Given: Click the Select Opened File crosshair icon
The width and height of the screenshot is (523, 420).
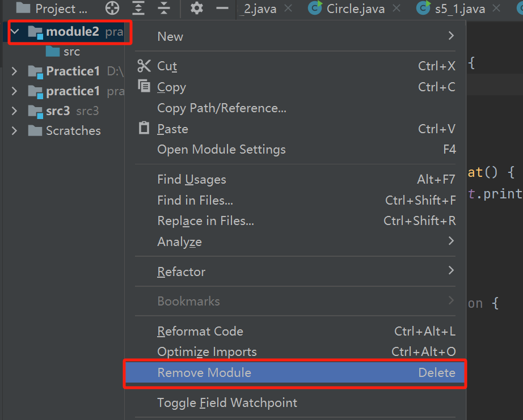Looking at the screenshot, I should coord(112,9).
